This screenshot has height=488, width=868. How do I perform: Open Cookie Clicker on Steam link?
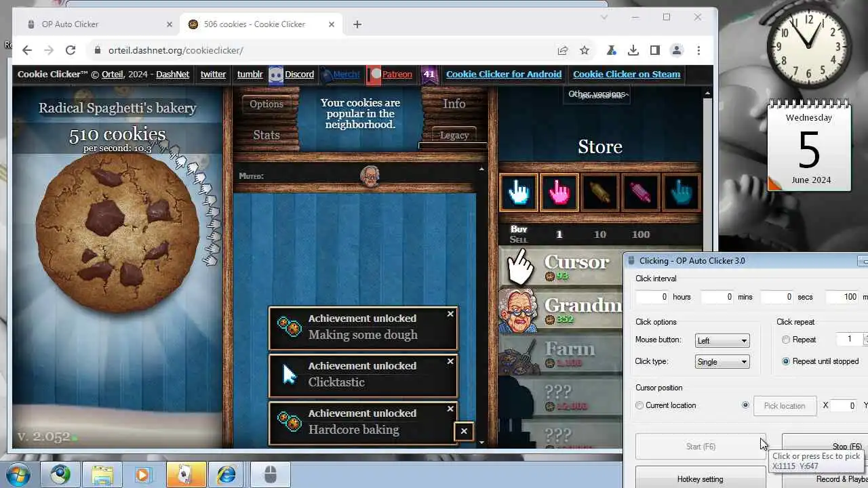(x=627, y=74)
